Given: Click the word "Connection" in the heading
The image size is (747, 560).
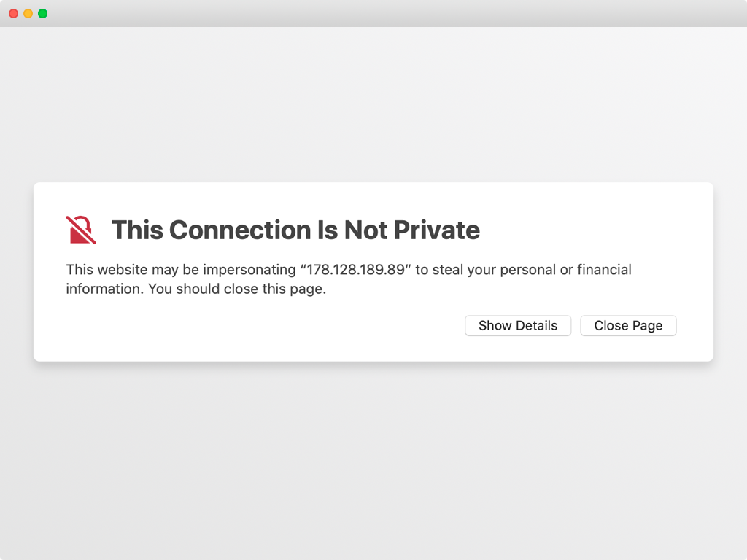Looking at the screenshot, I should 240,230.
